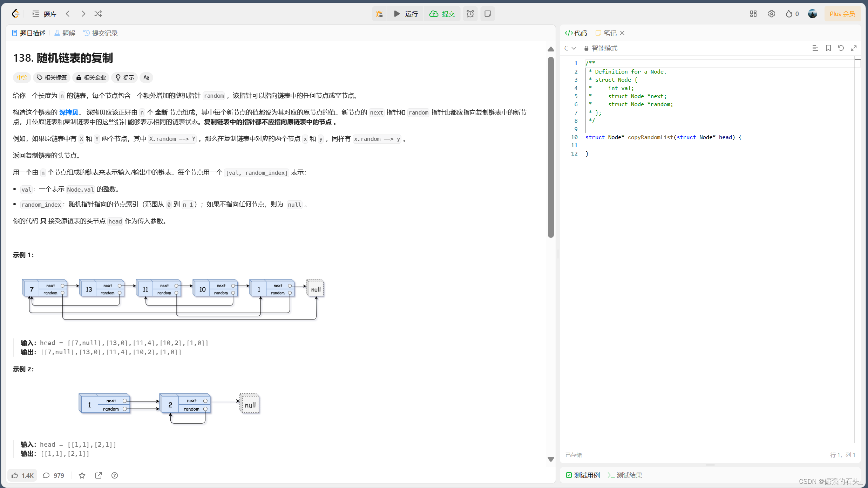Switch to the 提交记录 submissions tab

(x=101, y=33)
